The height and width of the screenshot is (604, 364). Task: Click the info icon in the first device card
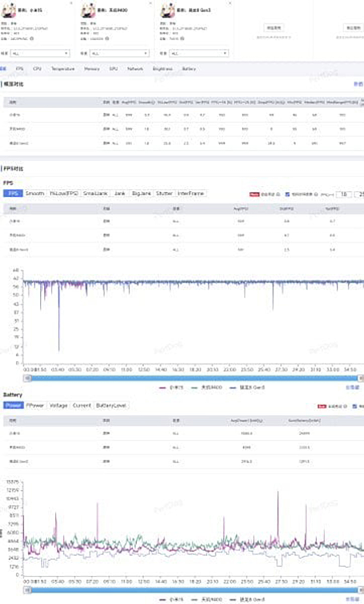31,38
